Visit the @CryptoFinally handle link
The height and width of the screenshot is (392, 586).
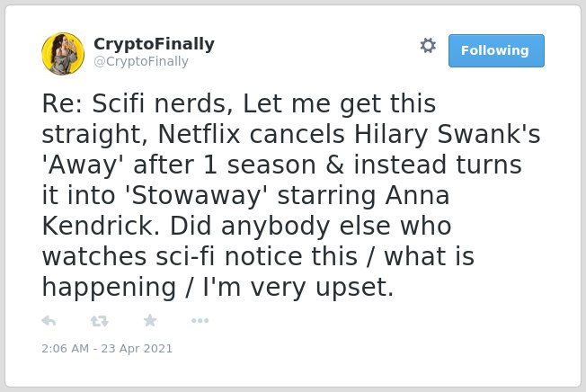coord(141,61)
